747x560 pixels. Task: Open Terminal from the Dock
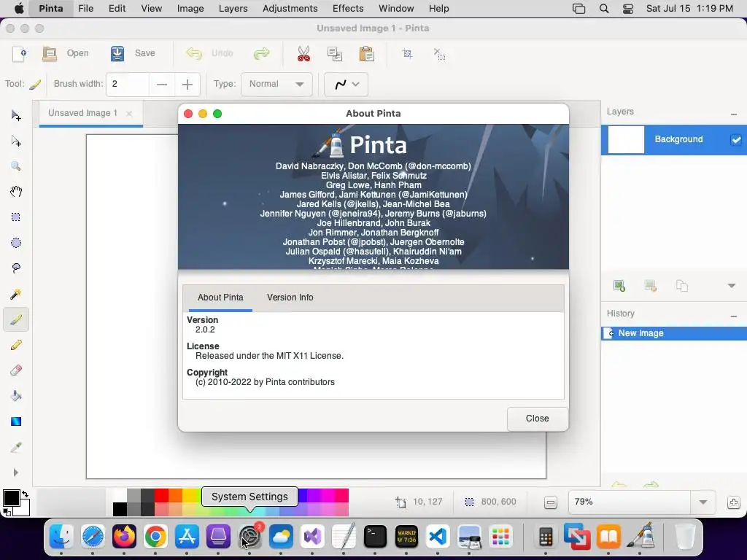(375, 537)
